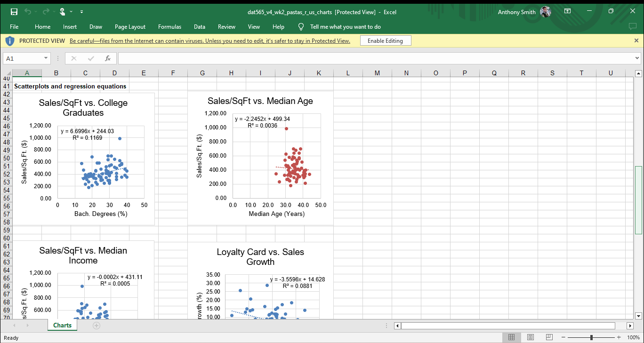This screenshot has width=644, height=343.
Task: Click horizontal scrollbar right arrow
Action: tap(630, 326)
